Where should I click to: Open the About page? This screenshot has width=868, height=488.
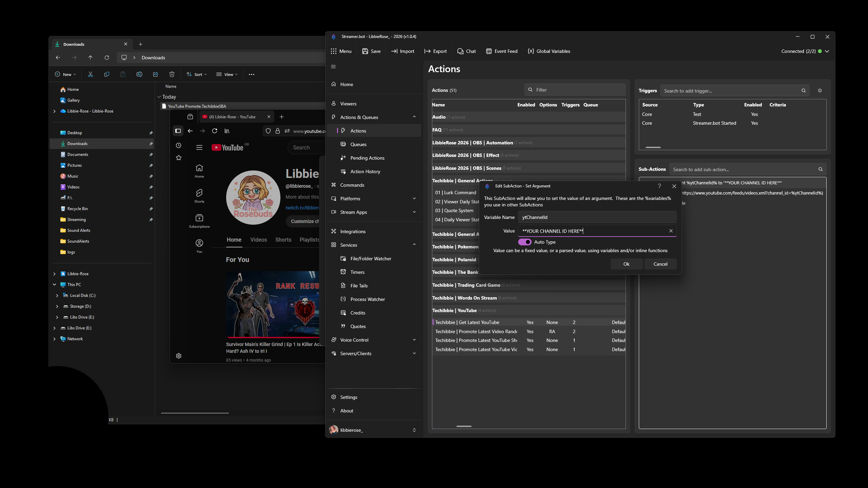pos(374,411)
